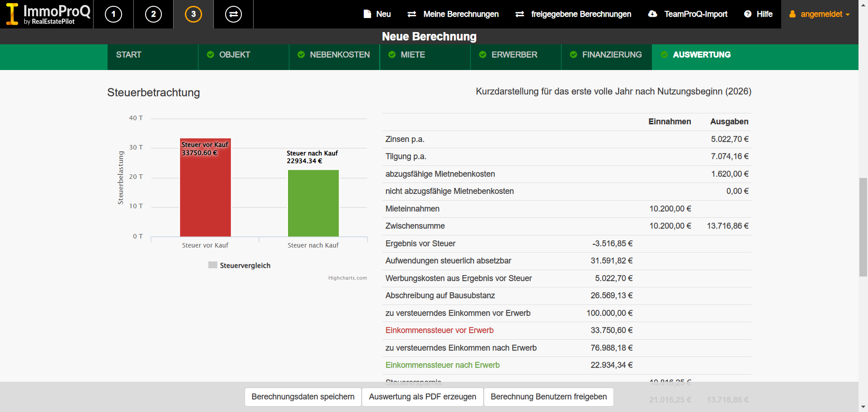The width and height of the screenshot is (868, 412).
Task: Click Berechnung Benutzern freigeben button
Action: [548, 397]
